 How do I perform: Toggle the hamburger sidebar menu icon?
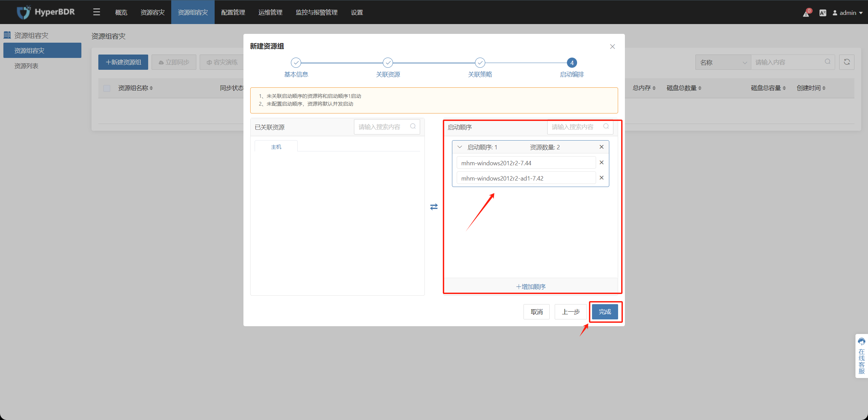[x=97, y=12]
